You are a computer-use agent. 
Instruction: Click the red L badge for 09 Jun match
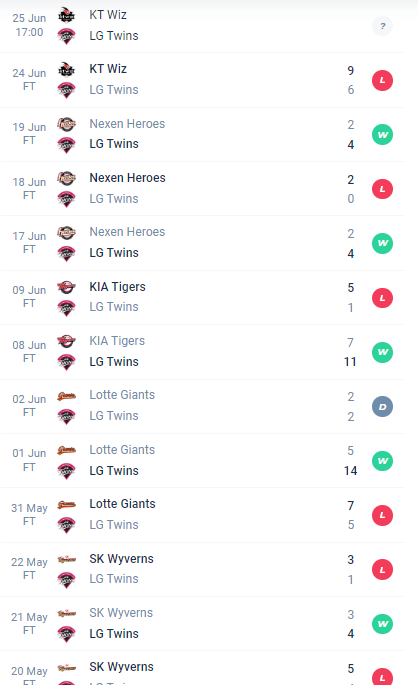[x=382, y=298]
